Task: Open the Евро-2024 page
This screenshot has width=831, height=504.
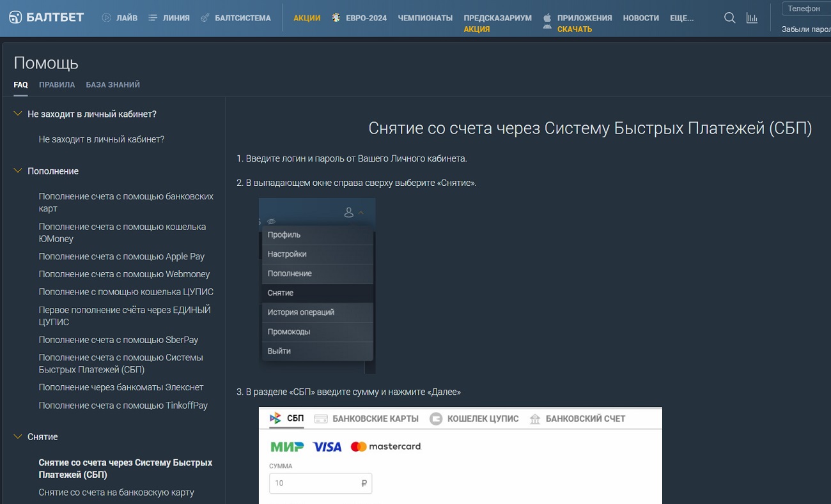Action: [x=366, y=18]
